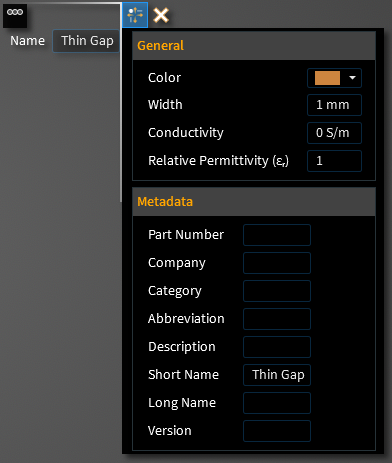392x463 pixels.
Task: Click the Long Name input field
Action: (x=277, y=403)
